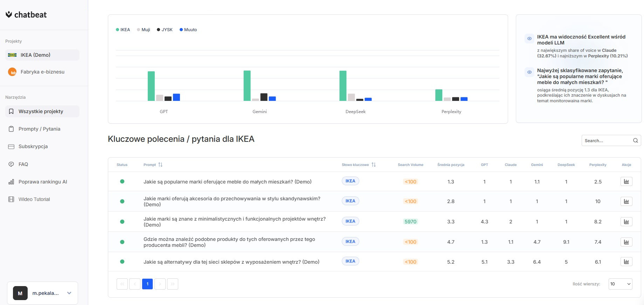Open chart action for stylu skandynawskim prompt row
The height and width of the screenshot is (305, 644).
[626, 201]
